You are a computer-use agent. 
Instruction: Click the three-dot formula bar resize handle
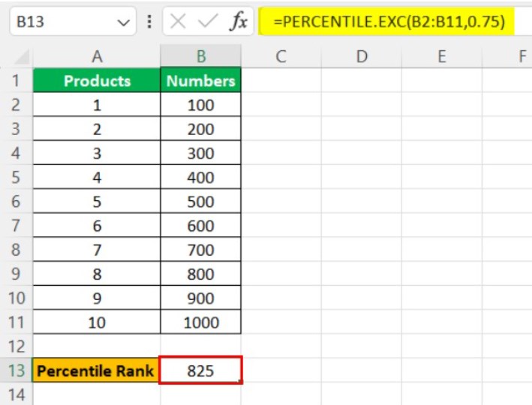click(x=149, y=22)
